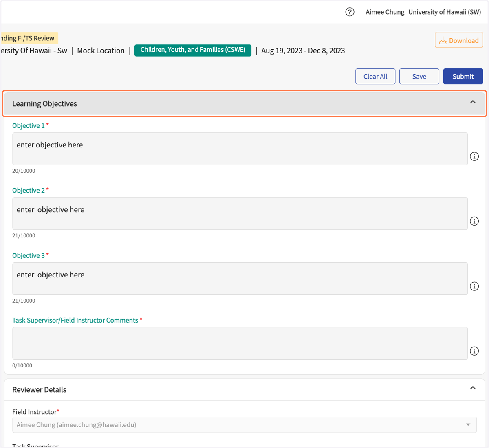The width and height of the screenshot is (489, 448).
Task: Open the Field Instructor dropdown
Action: coord(244,425)
